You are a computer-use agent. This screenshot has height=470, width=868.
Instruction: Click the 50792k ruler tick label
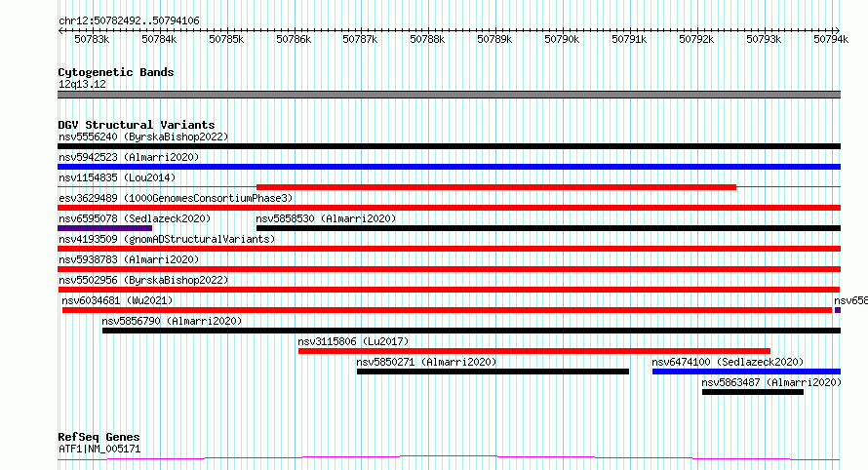[696, 39]
